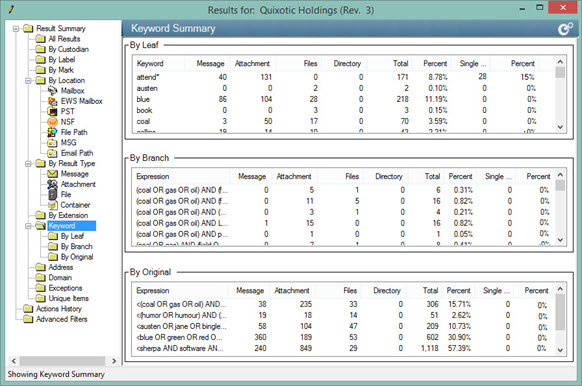Click the 'Keyword Summary' panel heading
The image size is (582, 386).
(173, 29)
